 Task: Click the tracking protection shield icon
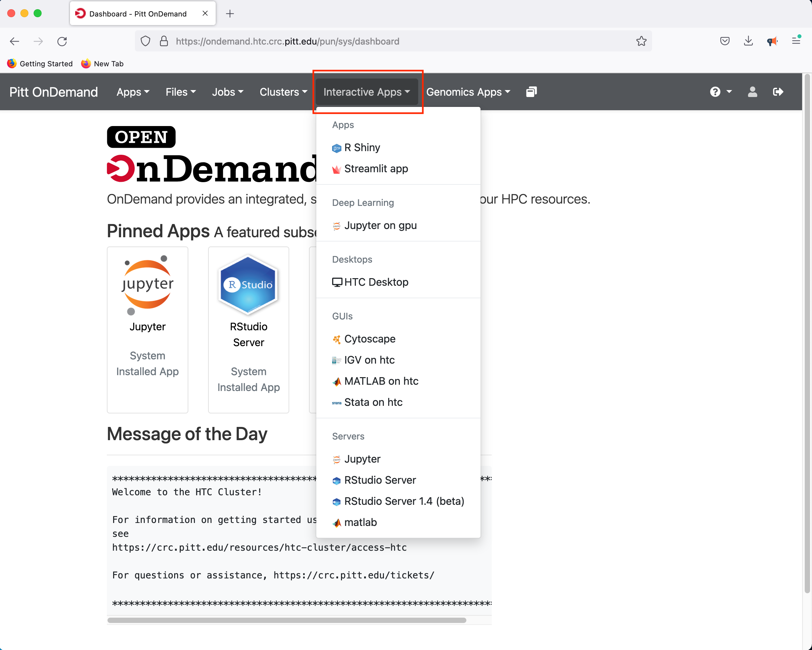pyautogui.click(x=145, y=41)
